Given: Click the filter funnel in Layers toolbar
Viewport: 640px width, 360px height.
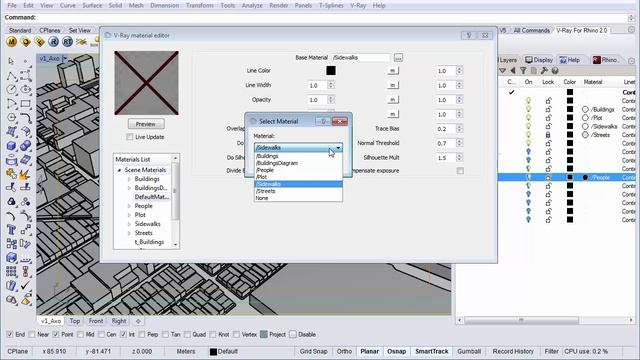Looking at the screenshot, I should (523, 71).
